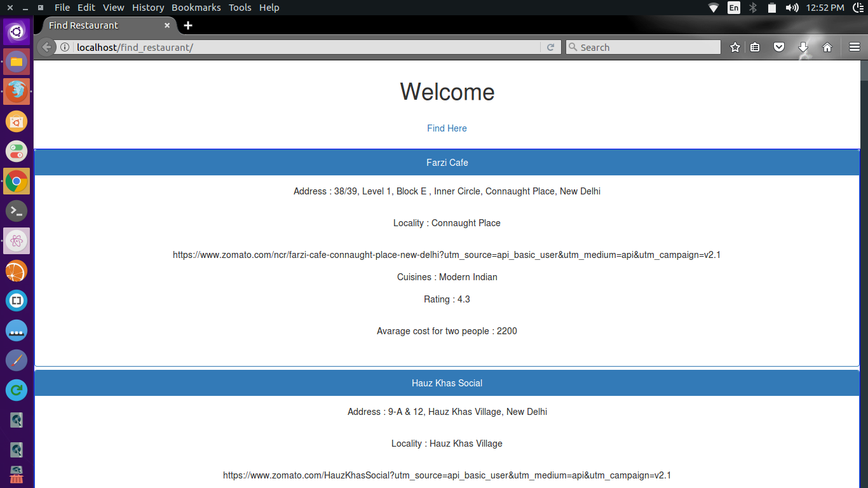Open the History menu
The width and height of the screenshot is (868, 488).
pyautogui.click(x=148, y=8)
